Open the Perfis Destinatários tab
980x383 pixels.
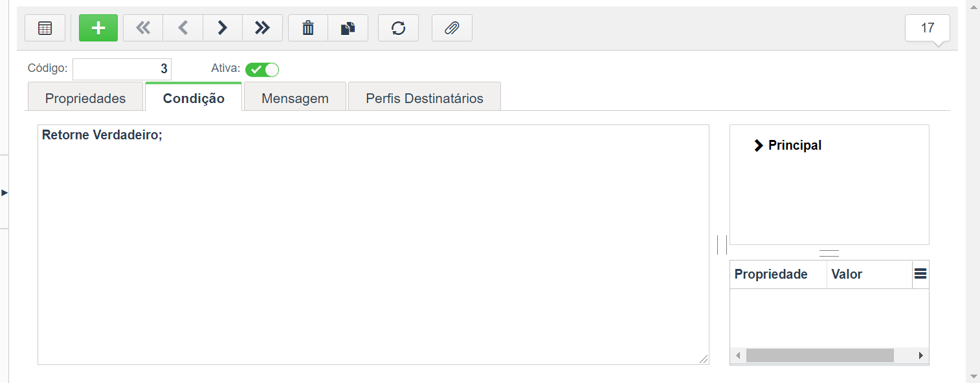tap(425, 99)
